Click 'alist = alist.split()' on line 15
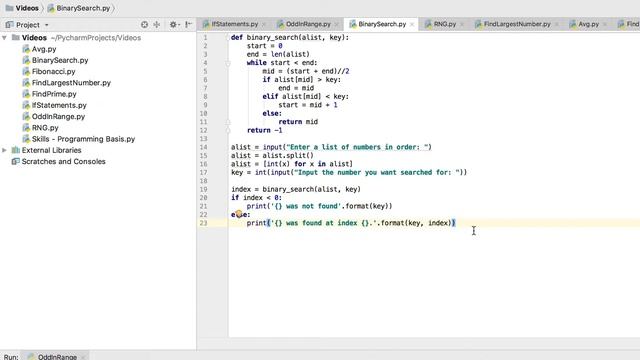 tap(272, 156)
